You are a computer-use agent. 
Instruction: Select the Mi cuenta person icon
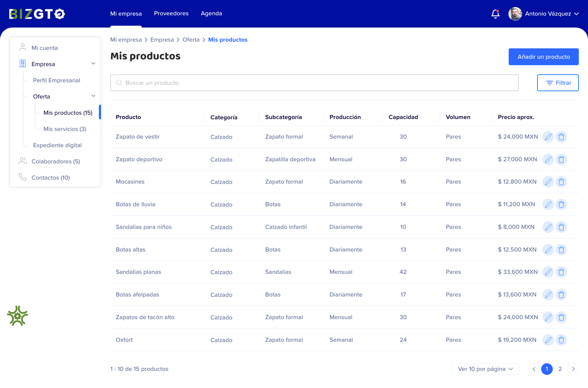coord(22,47)
